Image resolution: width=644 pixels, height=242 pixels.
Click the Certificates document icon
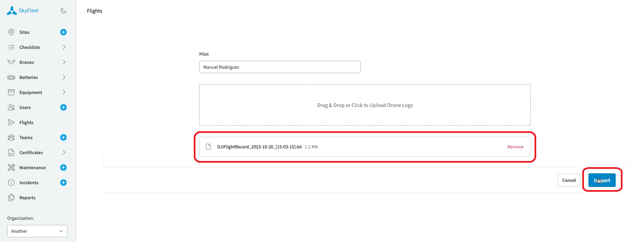coord(11,152)
